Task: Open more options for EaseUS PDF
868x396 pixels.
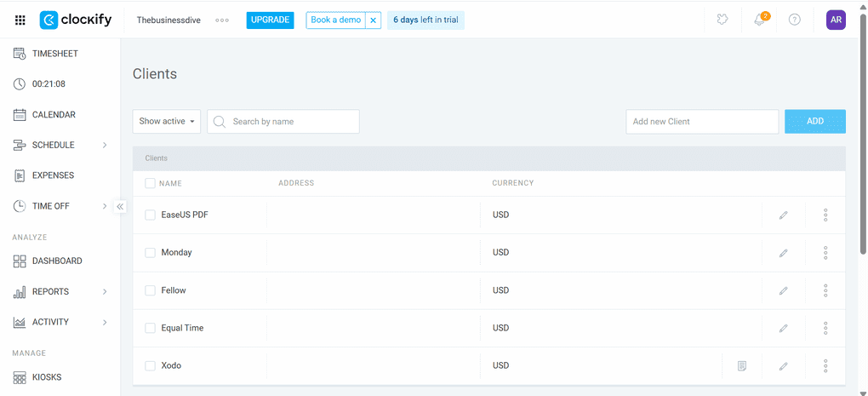Action: pos(825,215)
